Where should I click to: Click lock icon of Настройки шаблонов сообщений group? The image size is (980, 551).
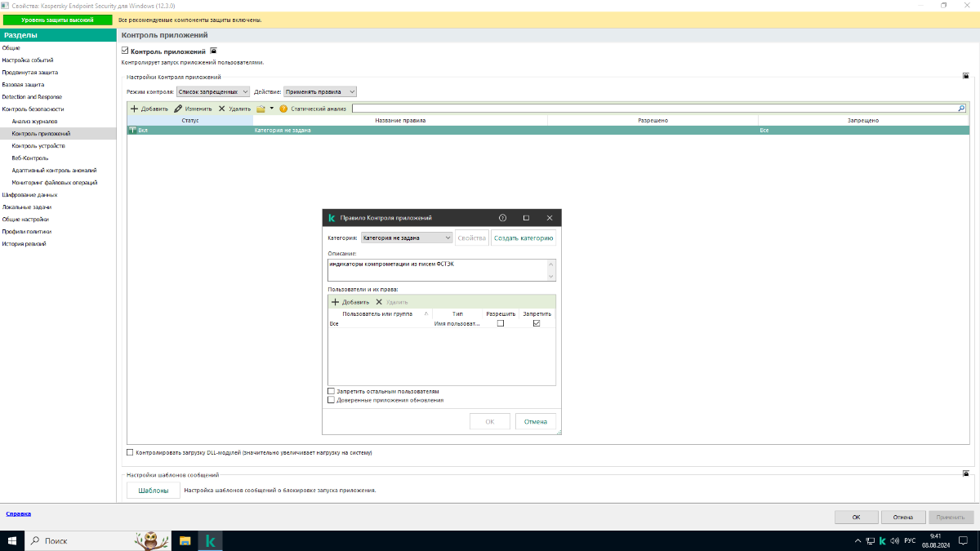pyautogui.click(x=965, y=473)
